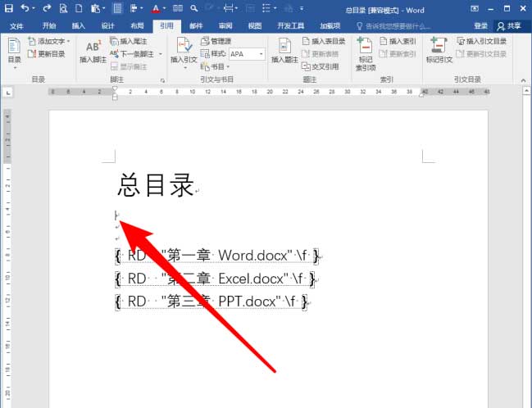Screen dimensions: 532x408
Task: Click the 插入索引 button
Action: [x=398, y=42]
